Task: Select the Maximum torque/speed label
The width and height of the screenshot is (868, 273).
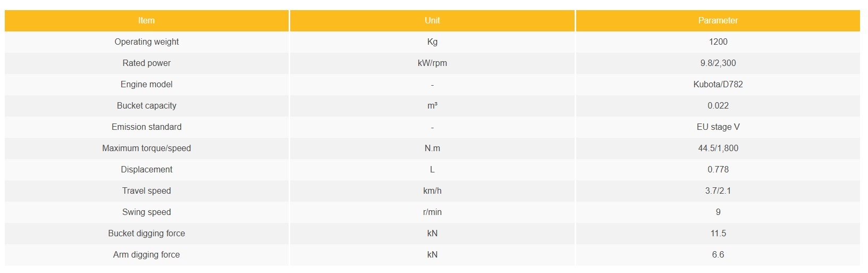Action: click(x=147, y=148)
